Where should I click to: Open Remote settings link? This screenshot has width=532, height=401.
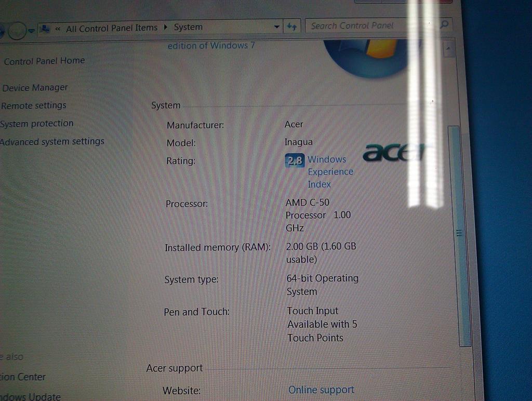click(x=34, y=105)
